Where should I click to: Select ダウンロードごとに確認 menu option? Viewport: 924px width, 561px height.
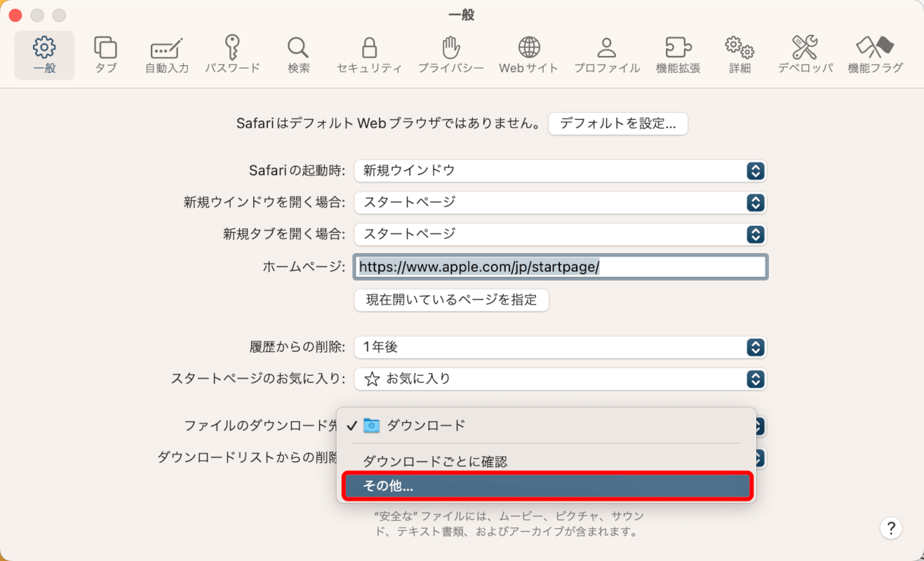click(x=546, y=461)
